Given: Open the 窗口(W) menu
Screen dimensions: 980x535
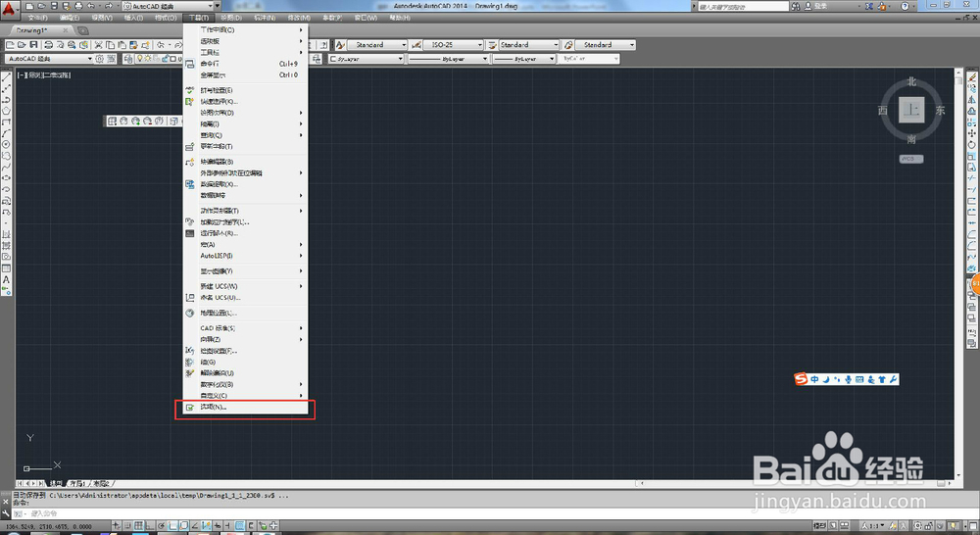Looking at the screenshot, I should click(366, 18).
